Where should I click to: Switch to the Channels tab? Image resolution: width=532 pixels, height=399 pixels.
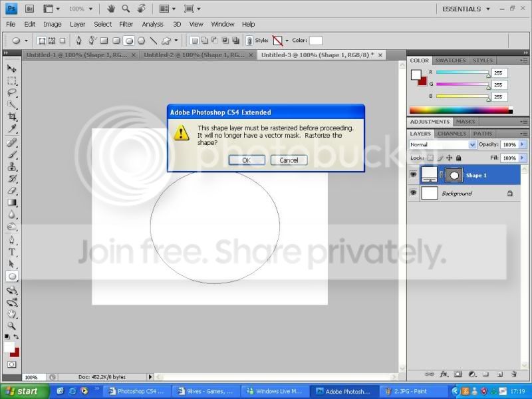[452, 134]
